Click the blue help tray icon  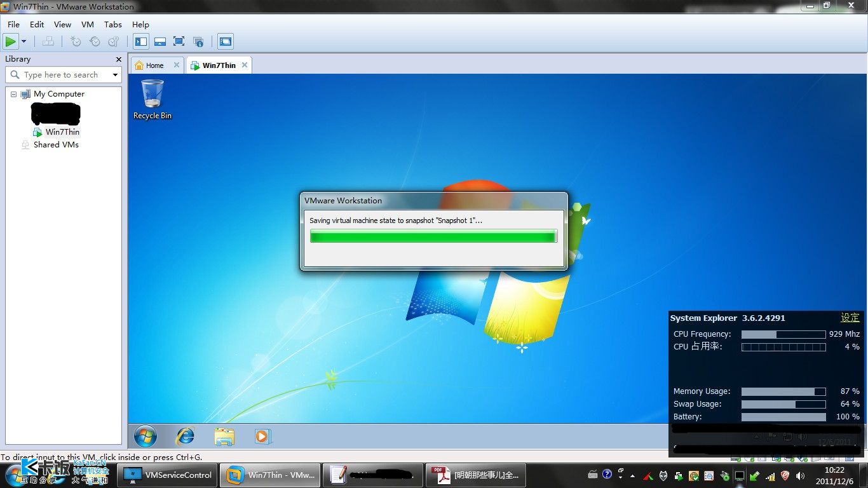[607, 475]
